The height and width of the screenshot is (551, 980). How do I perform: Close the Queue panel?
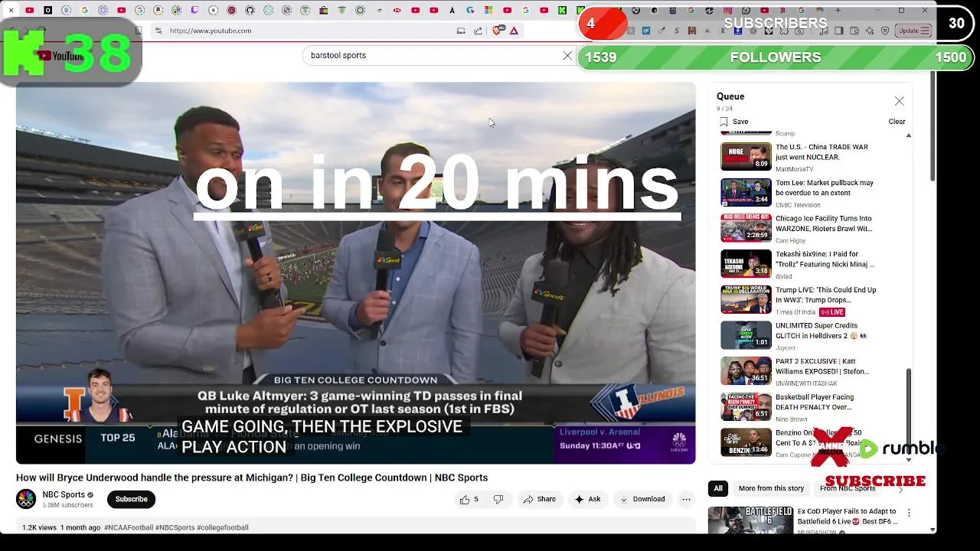coord(900,101)
